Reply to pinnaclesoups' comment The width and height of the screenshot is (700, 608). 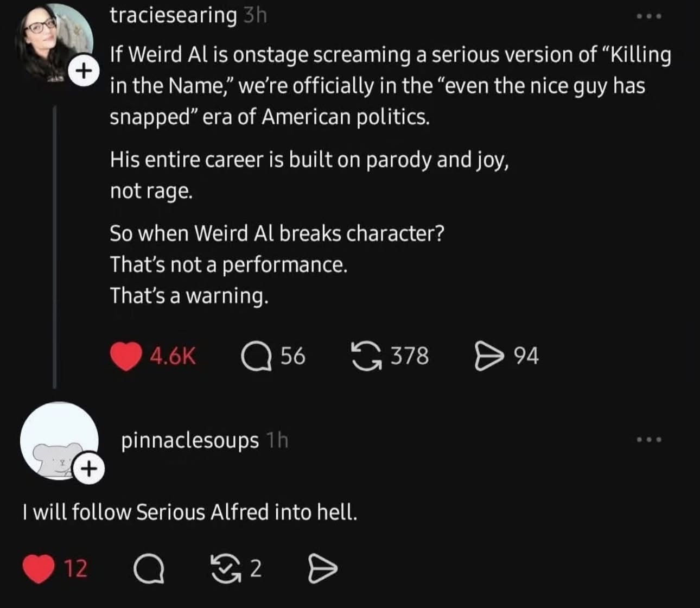coord(149,569)
